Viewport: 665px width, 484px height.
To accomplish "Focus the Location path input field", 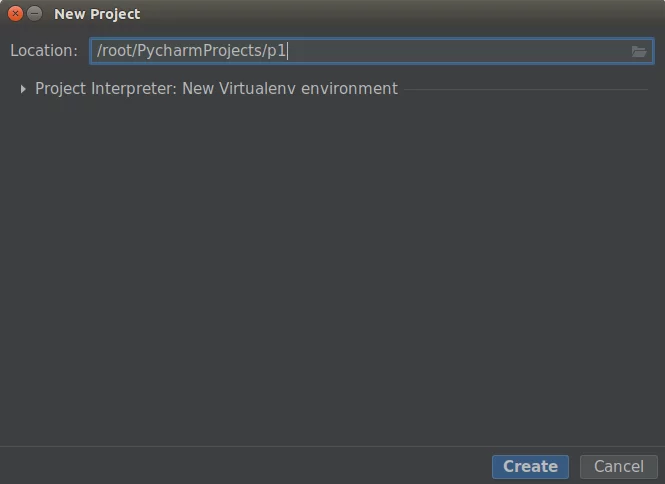I will 372,51.
